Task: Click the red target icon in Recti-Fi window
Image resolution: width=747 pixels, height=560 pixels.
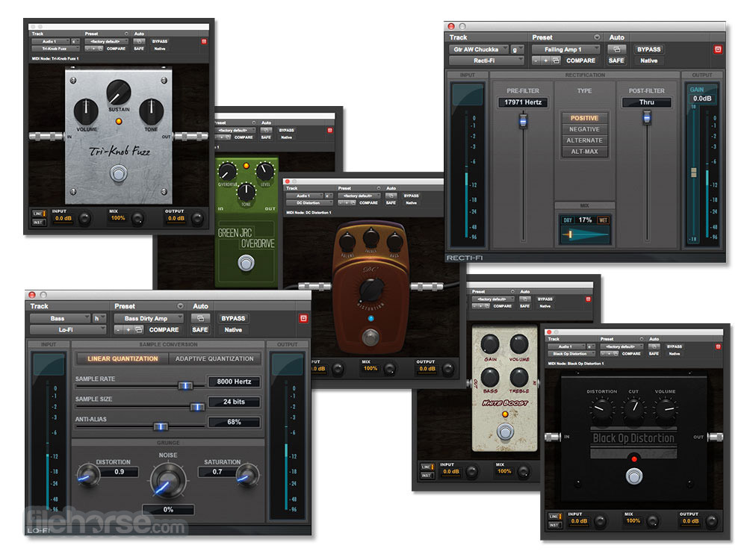Action: point(718,49)
